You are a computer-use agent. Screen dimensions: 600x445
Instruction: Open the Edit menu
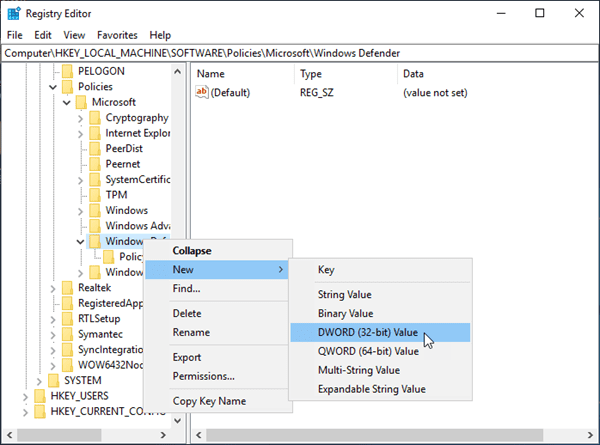coord(42,35)
